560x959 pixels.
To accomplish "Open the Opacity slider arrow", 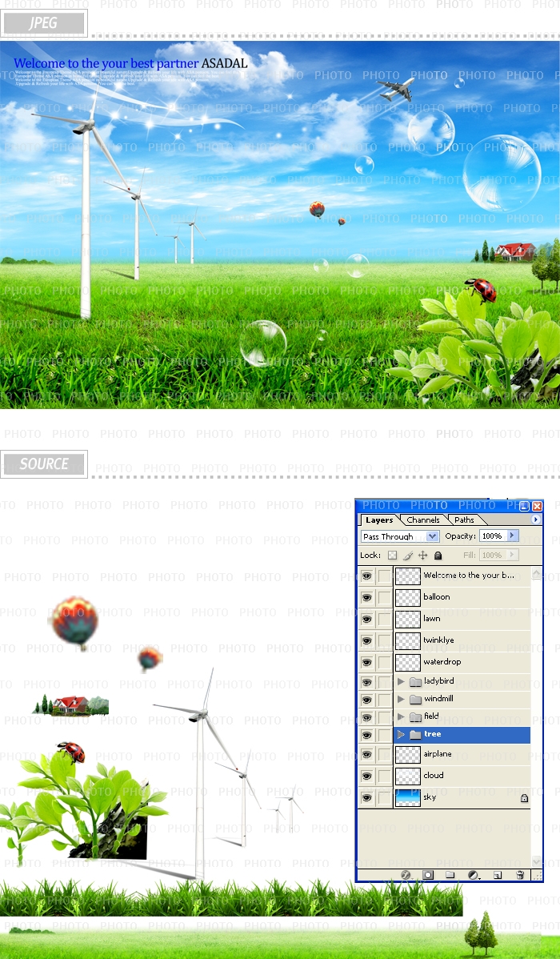I will pos(512,536).
